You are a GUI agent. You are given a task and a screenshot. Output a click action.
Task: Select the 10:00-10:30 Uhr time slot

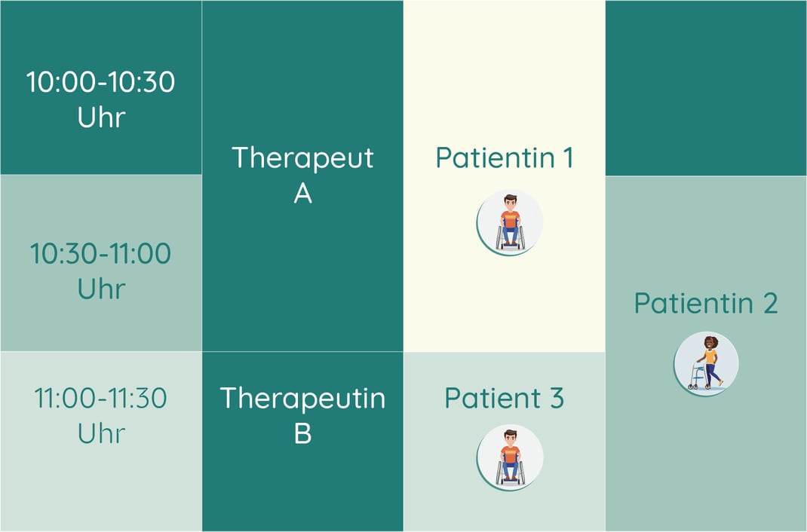point(101,87)
